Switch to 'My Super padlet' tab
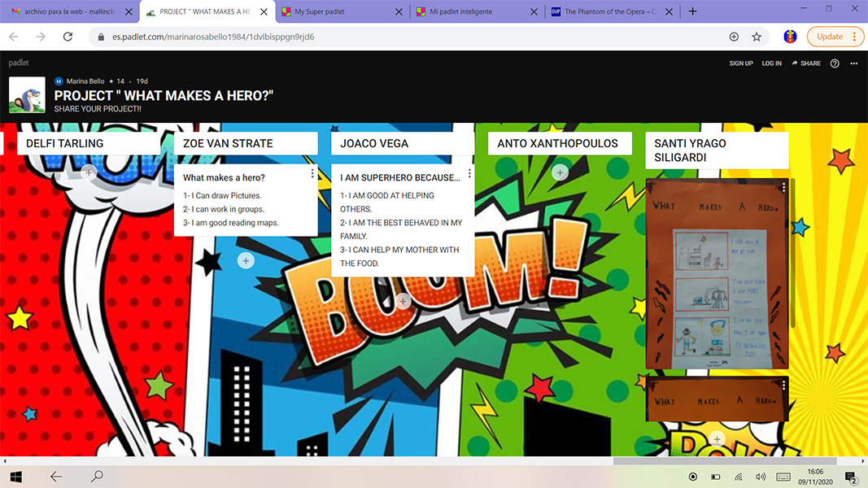 click(x=340, y=11)
